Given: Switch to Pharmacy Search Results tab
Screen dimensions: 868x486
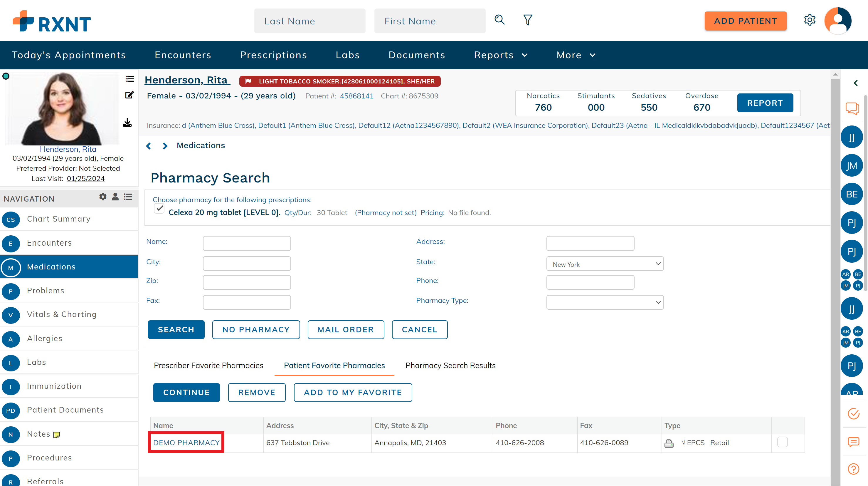Looking at the screenshot, I should (450, 366).
